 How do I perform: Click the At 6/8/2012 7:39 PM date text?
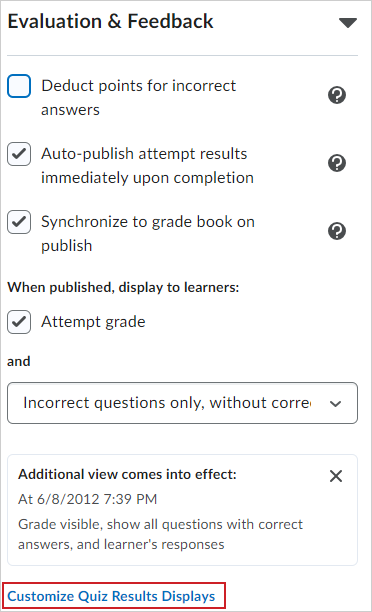pyautogui.click(x=87, y=499)
